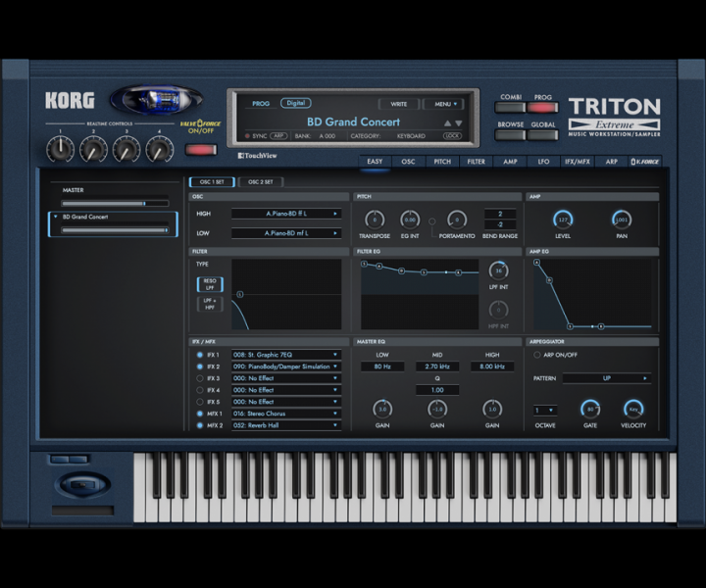Click the Master EQ High gain knob
This screenshot has width=706, height=588.
pos(492,409)
